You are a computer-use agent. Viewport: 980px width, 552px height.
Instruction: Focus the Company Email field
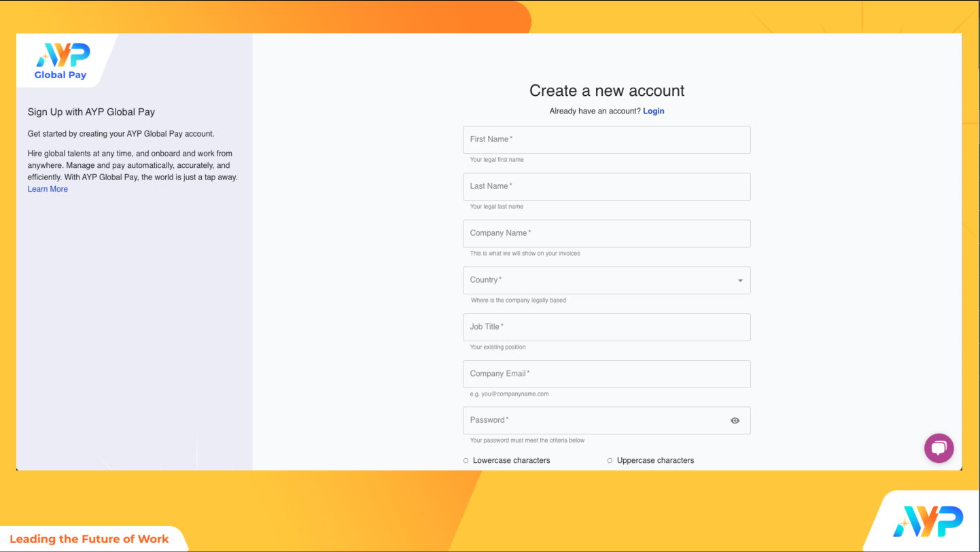pos(606,374)
